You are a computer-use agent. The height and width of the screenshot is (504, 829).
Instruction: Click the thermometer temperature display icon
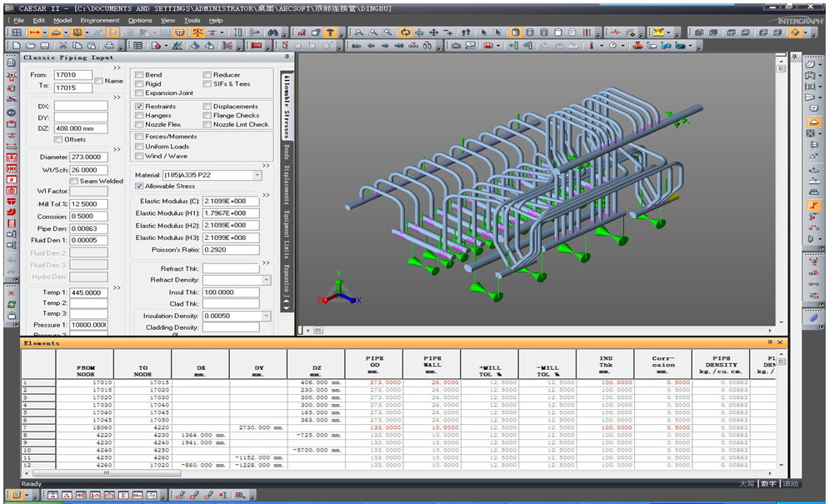(591, 45)
